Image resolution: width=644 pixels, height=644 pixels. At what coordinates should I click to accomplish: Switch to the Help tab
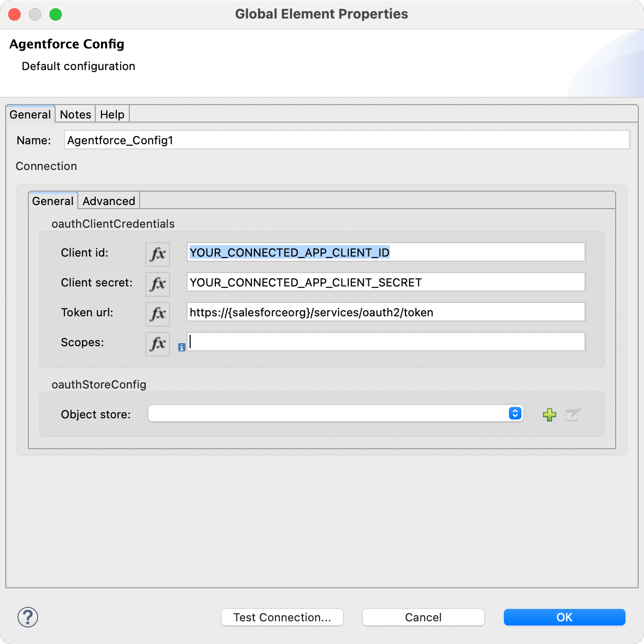(112, 114)
